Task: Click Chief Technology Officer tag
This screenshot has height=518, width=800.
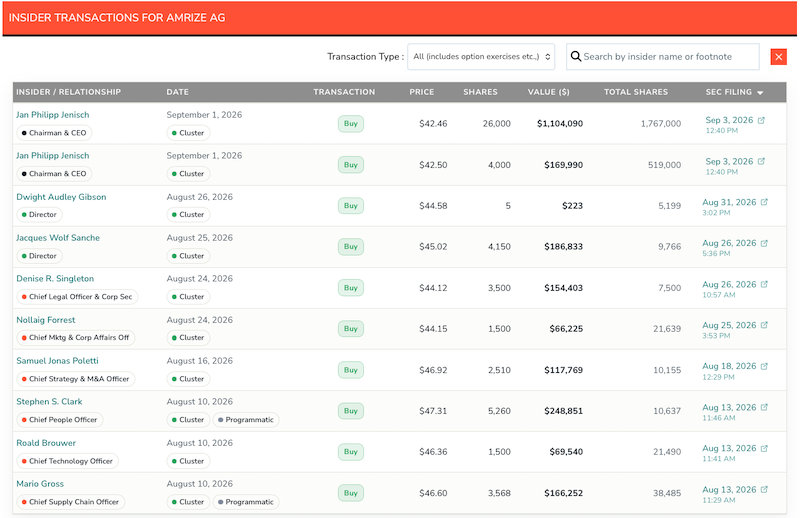Action: pyautogui.click(x=67, y=461)
